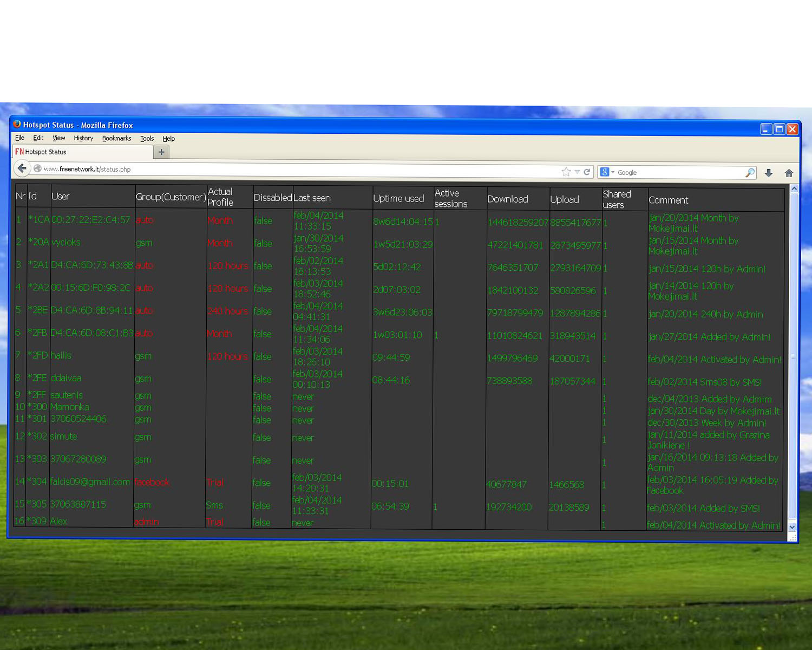Go back with the Firefox back arrow
Screen dimensions: 812x650
[x=22, y=168]
